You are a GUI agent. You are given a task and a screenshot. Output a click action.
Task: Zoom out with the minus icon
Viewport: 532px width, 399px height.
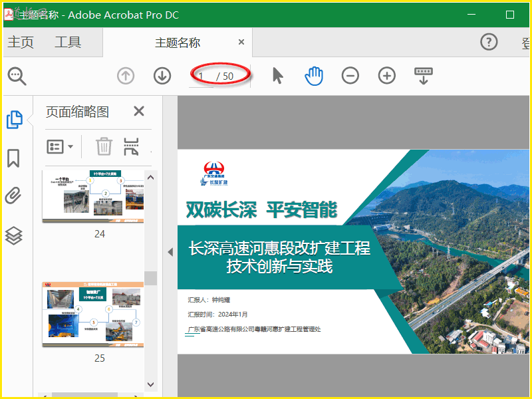pyautogui.click(x=350, y=76)
